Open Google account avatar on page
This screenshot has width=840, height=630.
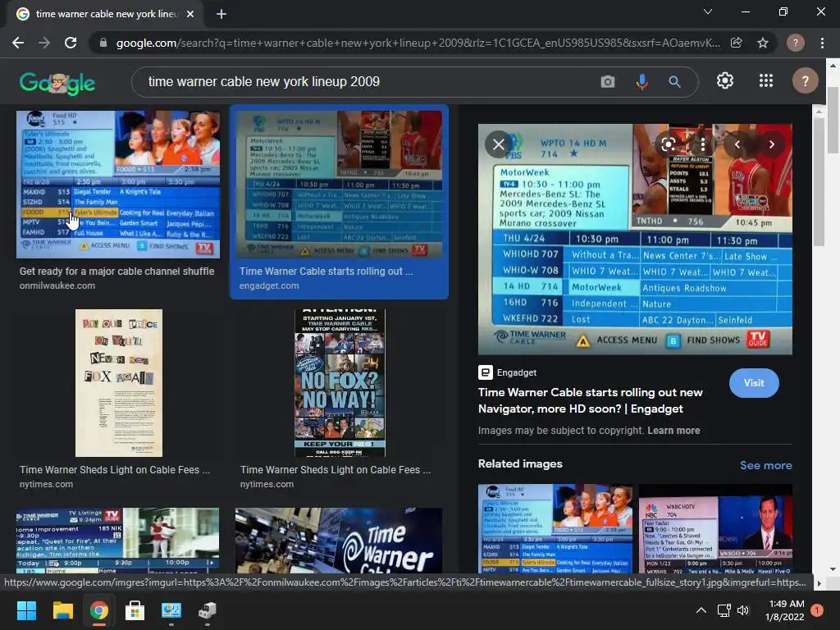(x=805, y=81)
